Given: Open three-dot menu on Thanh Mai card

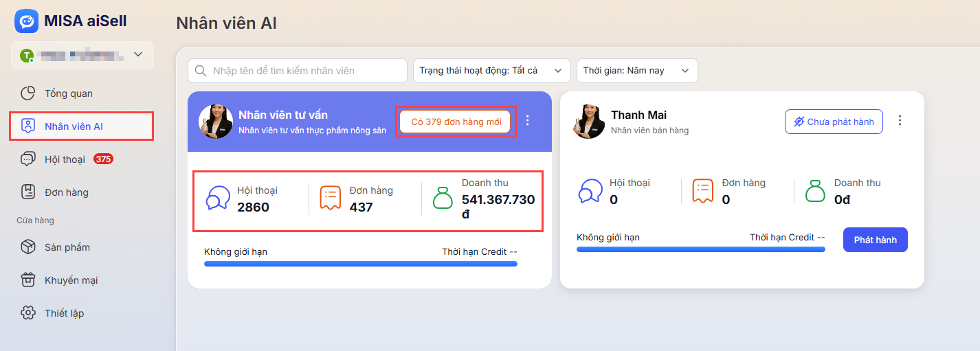Looking at the screenshot, I should tap(900, 120).
